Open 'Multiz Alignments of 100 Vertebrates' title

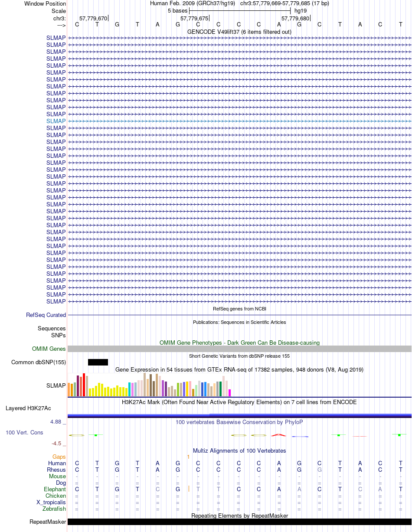(239, 450)
